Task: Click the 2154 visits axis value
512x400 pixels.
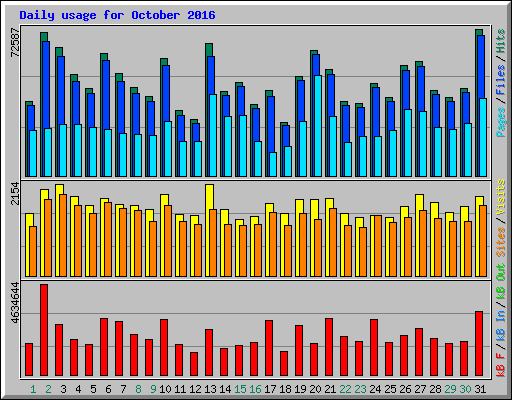Action: [15, 194]
